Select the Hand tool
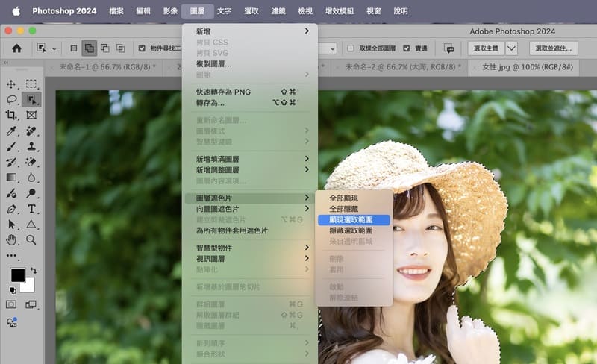 [11, 240]
